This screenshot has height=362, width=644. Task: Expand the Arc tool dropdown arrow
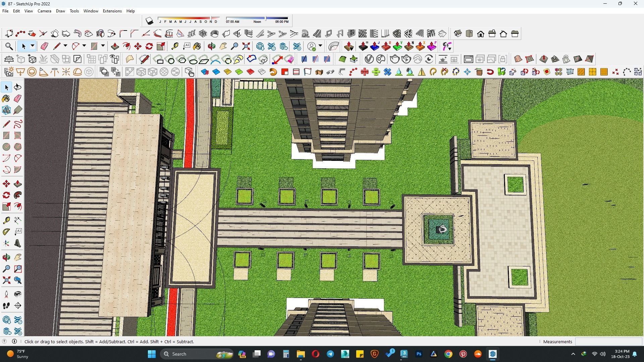84,46
